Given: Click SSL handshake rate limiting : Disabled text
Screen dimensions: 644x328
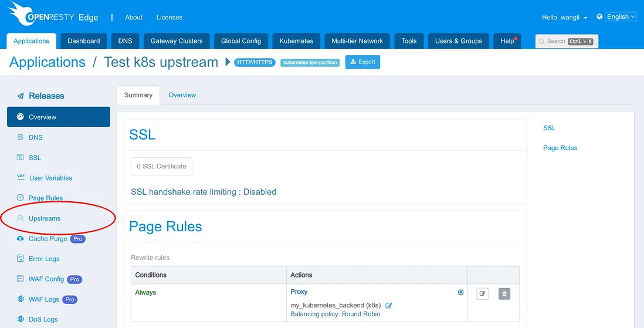Looking at the screenshot, I should tap(204, 191).
